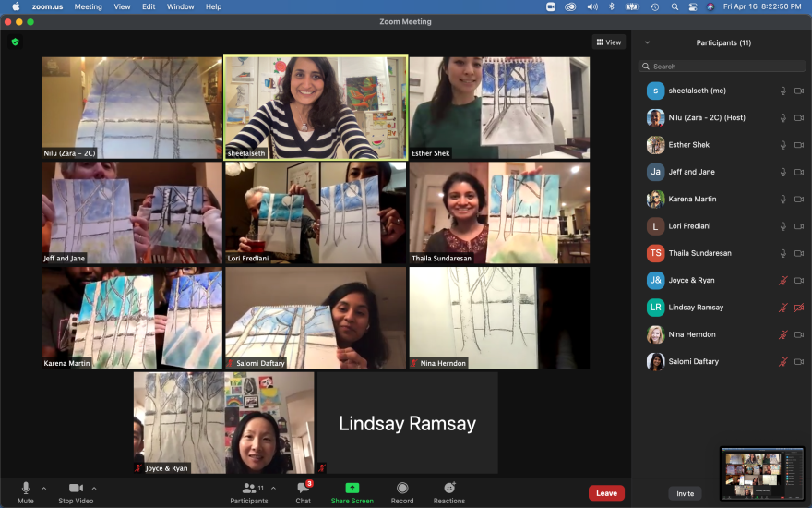Click the green Share Screen icon
This screenshot has height=508, width=812.
tap(352, 488)
